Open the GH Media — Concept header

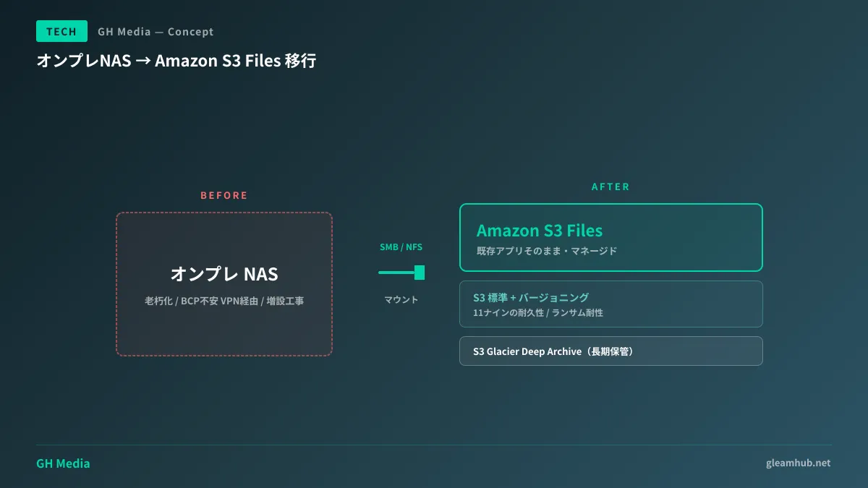154,31
